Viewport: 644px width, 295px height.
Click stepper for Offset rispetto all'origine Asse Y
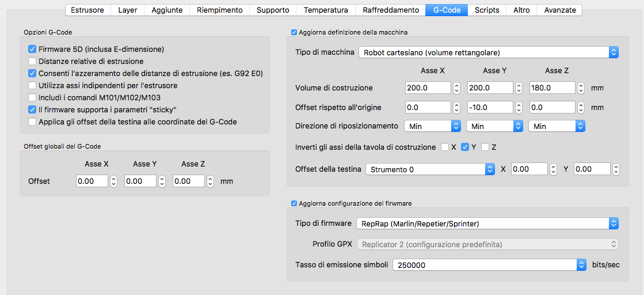[x=519, y=108]
